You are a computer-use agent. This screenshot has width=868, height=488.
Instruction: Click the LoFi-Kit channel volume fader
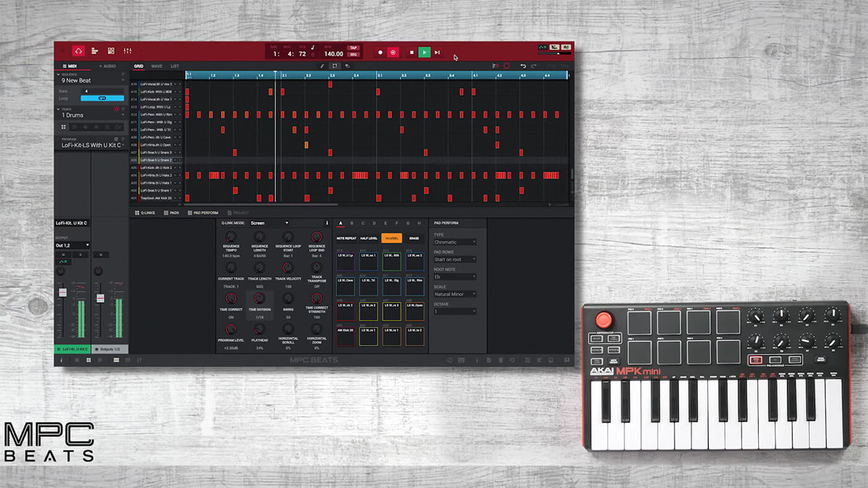tap(62, 292)
